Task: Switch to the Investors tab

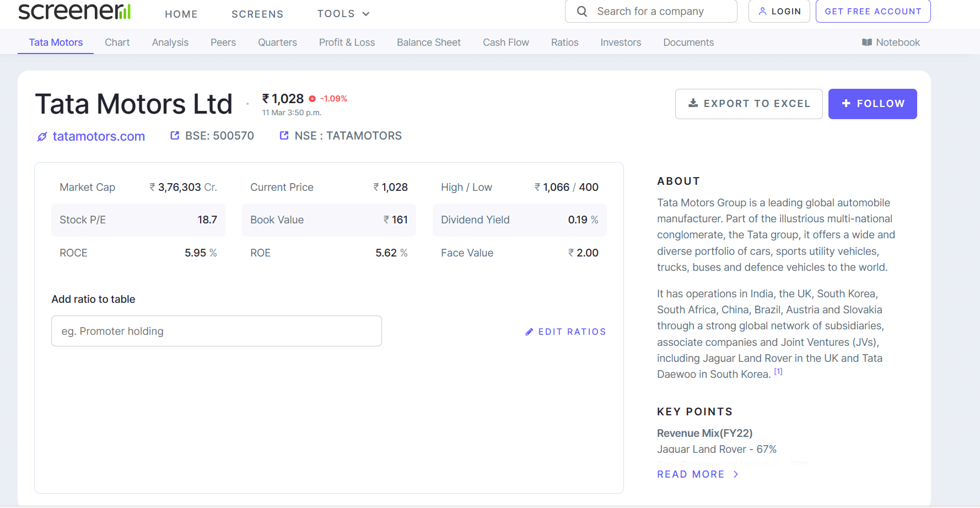Action: [621, 42]
